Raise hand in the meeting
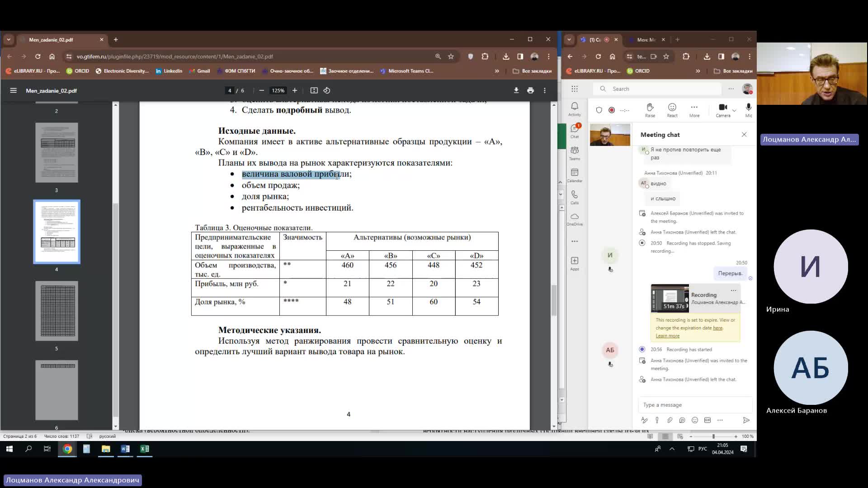The width and height of the screenshot is (868, 488). (650, 110)
